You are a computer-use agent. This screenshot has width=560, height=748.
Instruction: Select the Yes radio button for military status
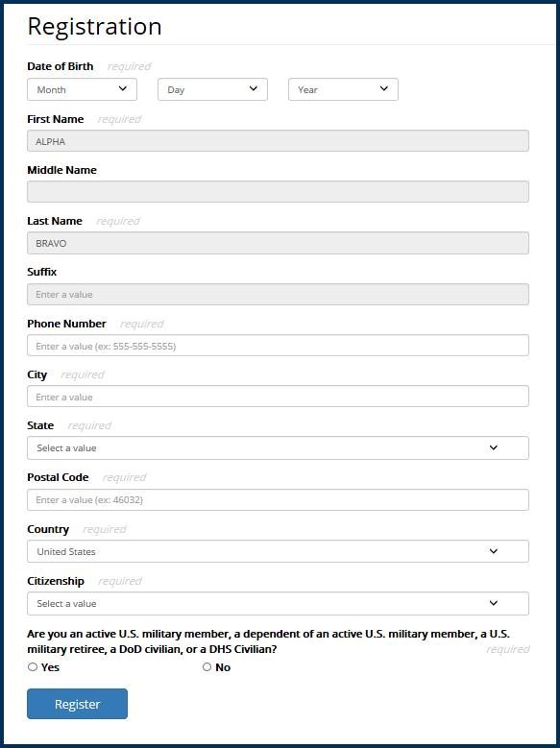point(33,667)
